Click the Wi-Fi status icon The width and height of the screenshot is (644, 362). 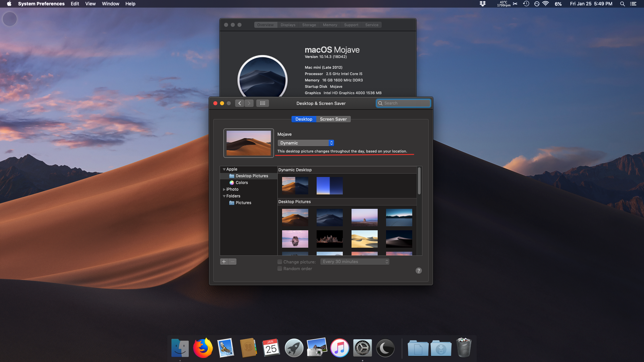pos(546,4)
